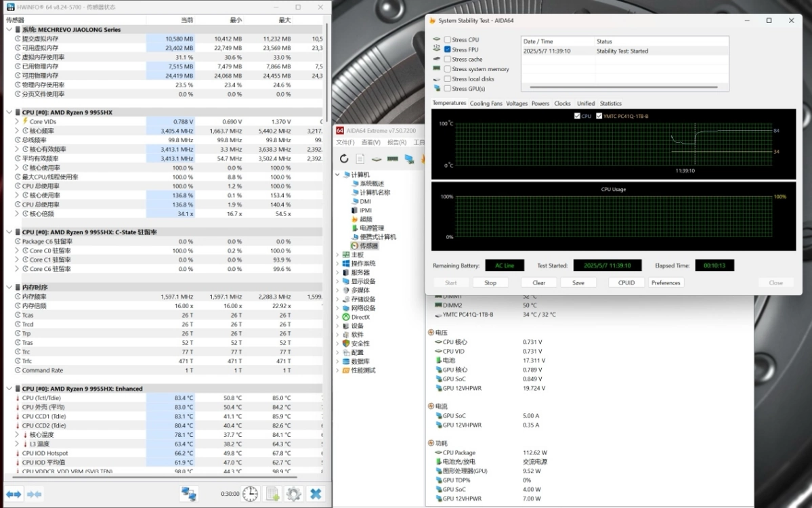The width and height of the screenshot is (812, 508).
Task: Enable the Stress GPU(s) checkbox
Action: 448,89
